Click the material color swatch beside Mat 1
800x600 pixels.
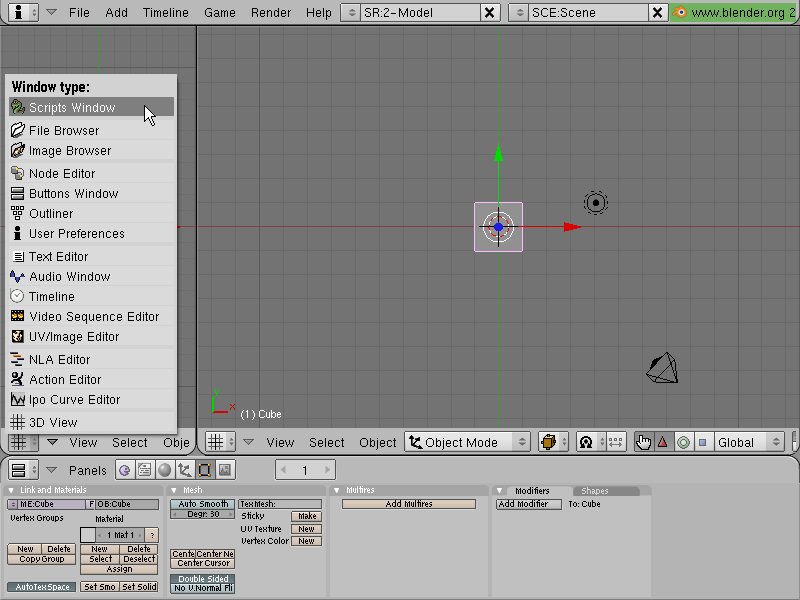click(x=88, y=535)
